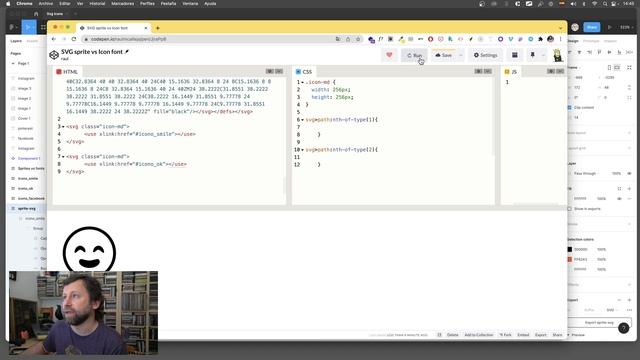Toggle fill visibility eye in Figma

point(620,198)
